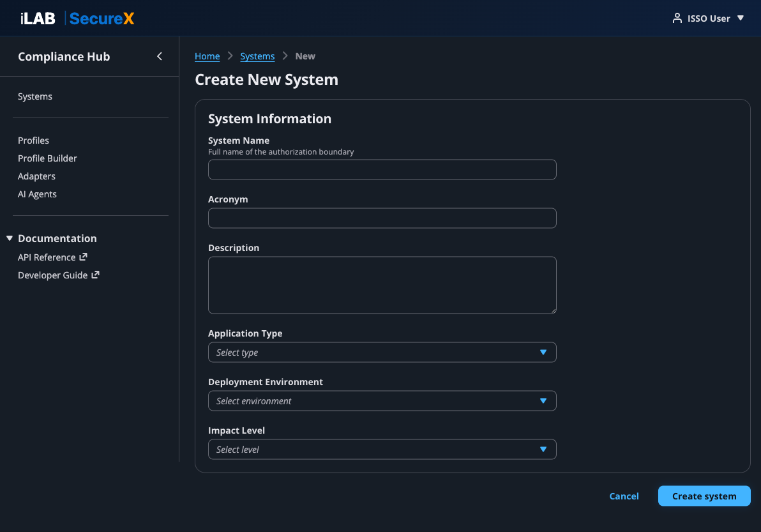This screenshot has width=761, height=532.
Task: Go to Systems in the sidebar
Action: click(35, 96)
